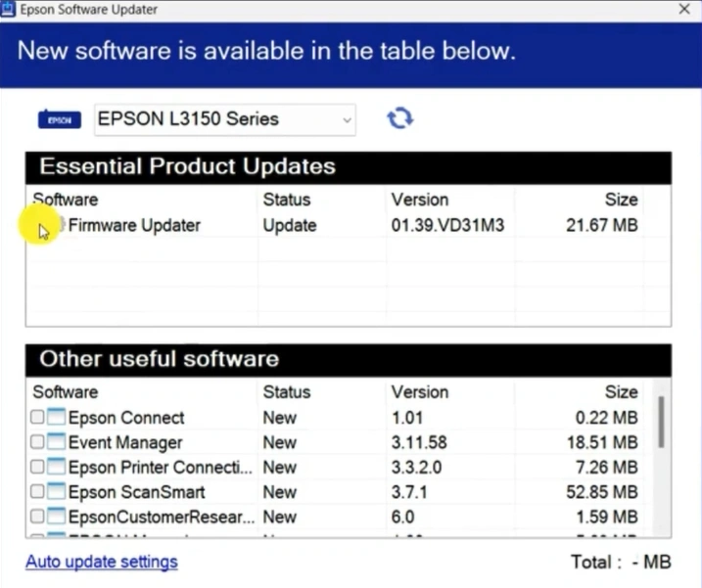Viewport: 702px width, 588px height.
Task: Click the refresh arrows icon
Action: (399, 118)
